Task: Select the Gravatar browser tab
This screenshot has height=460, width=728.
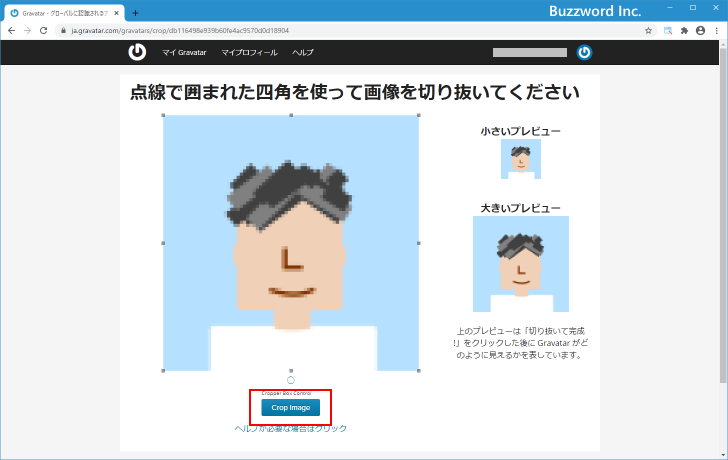Action: click(64, 13)
